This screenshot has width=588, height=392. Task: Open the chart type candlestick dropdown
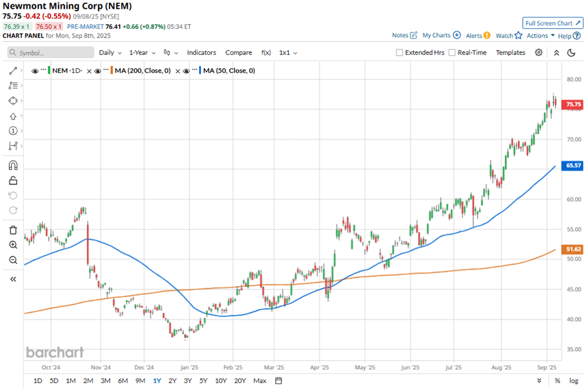(171, 53)
